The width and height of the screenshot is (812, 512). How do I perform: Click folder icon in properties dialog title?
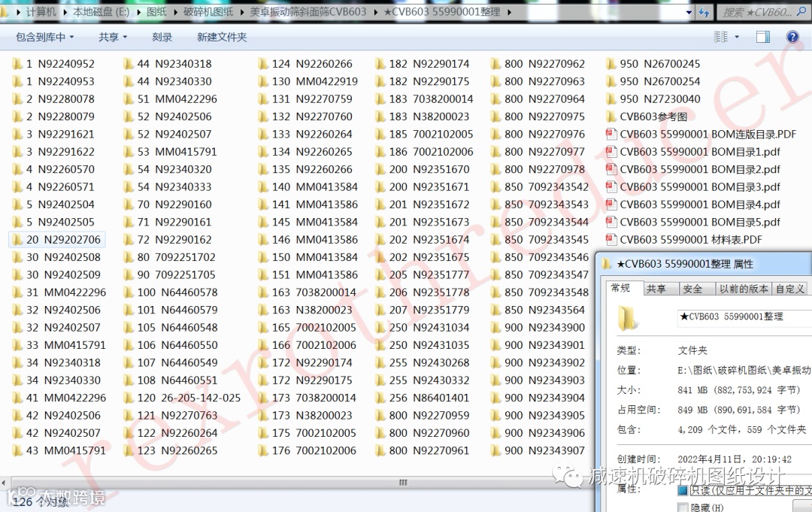coord(607,265)
